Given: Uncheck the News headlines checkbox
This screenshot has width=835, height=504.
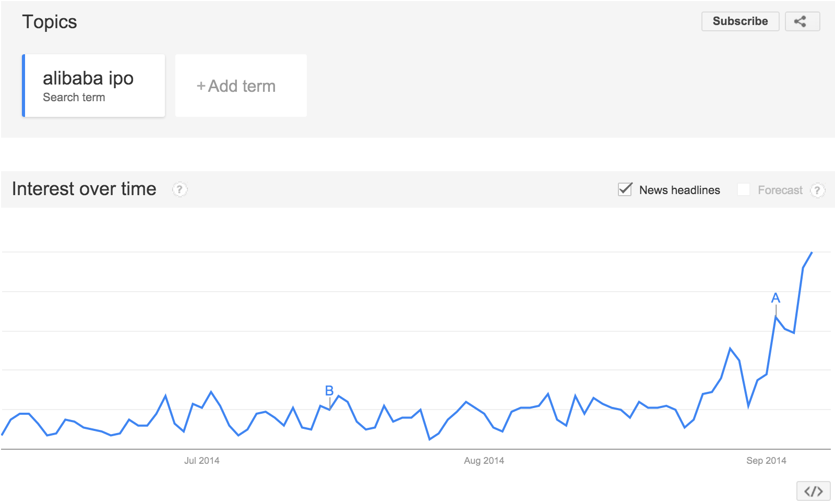Looking at the screenshot, I should (625, 189).
